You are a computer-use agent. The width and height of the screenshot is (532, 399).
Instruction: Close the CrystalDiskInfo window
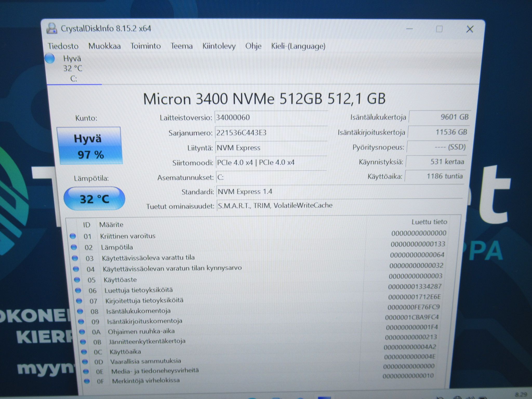tap(470, 29)
